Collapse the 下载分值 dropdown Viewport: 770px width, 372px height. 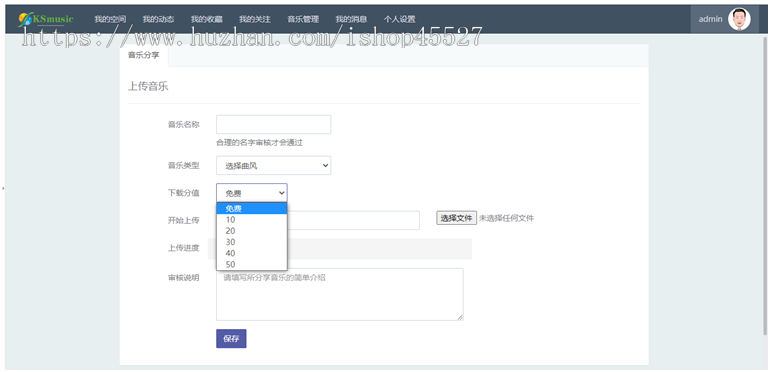coord(252,193)
